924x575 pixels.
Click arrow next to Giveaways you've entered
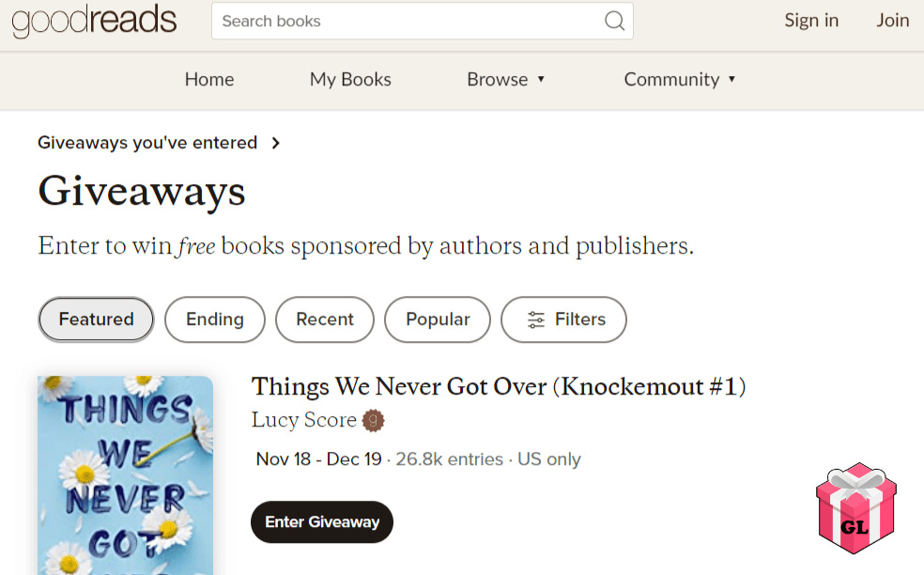(x=276, y=143)
